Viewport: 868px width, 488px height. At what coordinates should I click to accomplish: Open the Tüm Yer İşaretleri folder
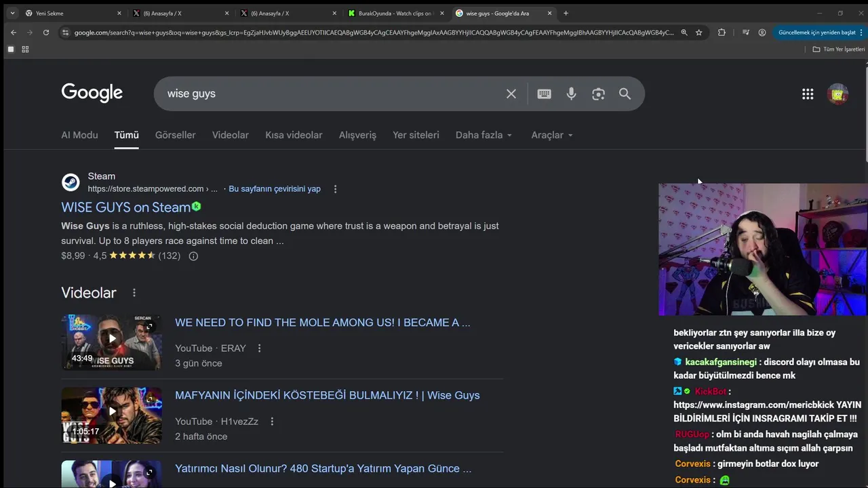839,49
